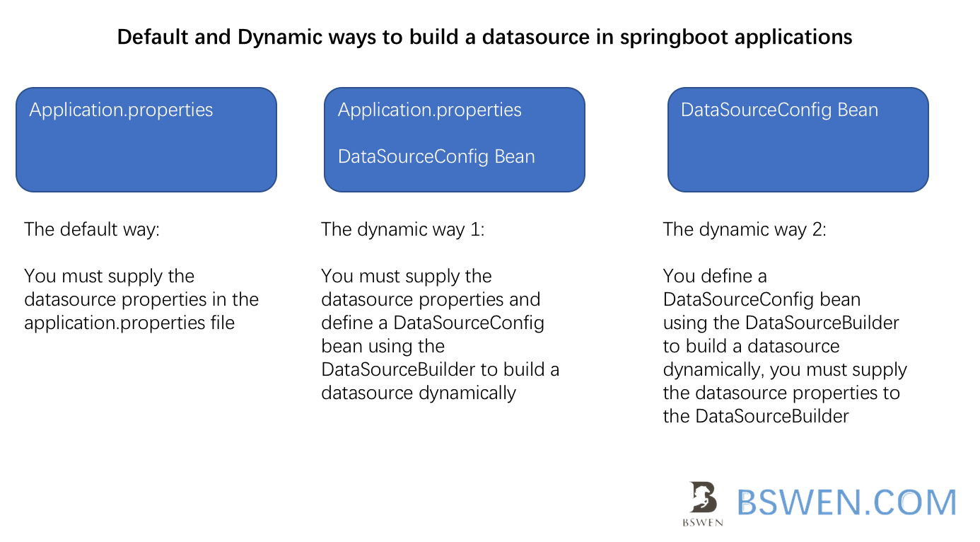Click the BSWEN horse logo icon
The image size is (980, 542).
(704, 503)
